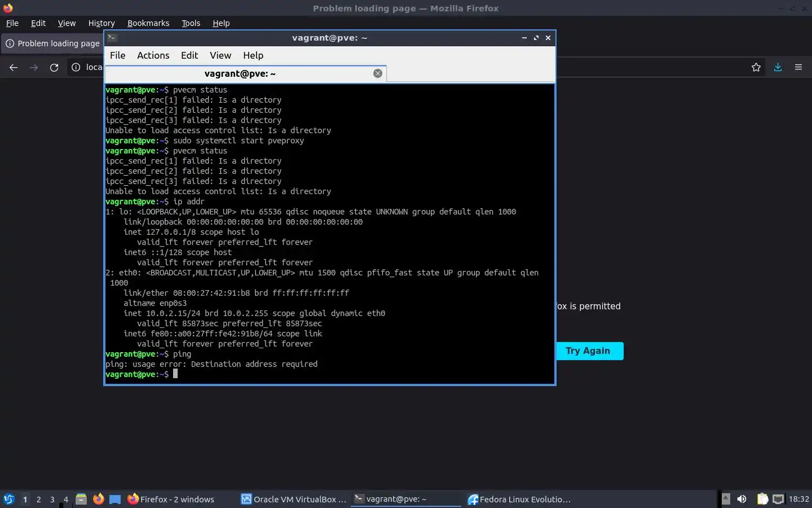The height and width of the screenshot is (508, 812).
Task: Open Firefox Bookmarks menu
Action: pos(148,23)
